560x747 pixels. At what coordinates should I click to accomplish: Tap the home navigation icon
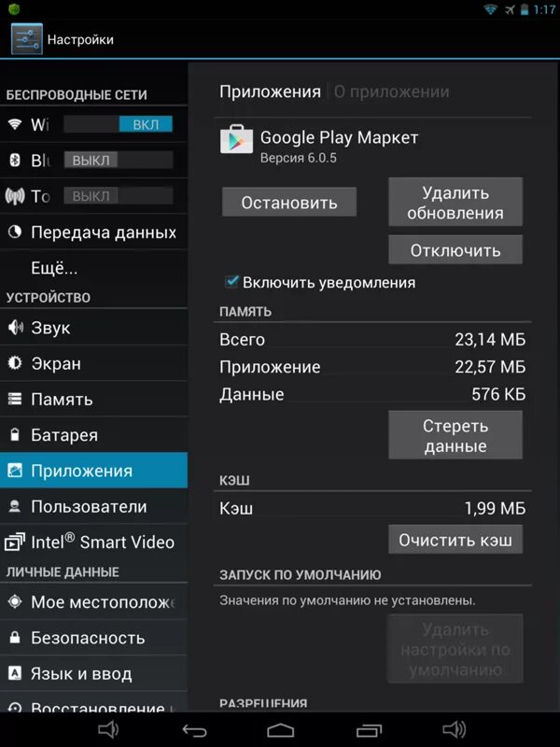pyautogui.click(x=281, y=730)
